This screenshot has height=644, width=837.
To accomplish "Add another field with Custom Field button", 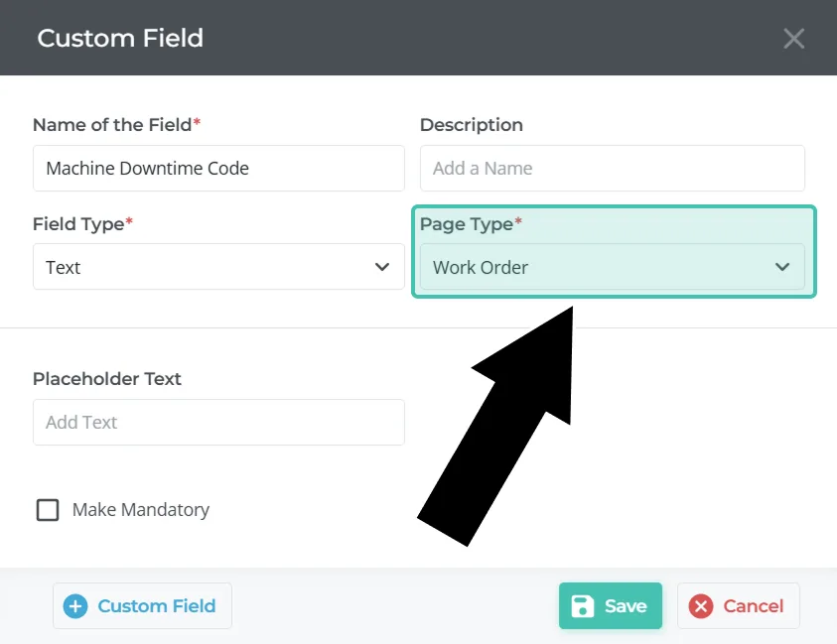I will click(x=142, y=606).
